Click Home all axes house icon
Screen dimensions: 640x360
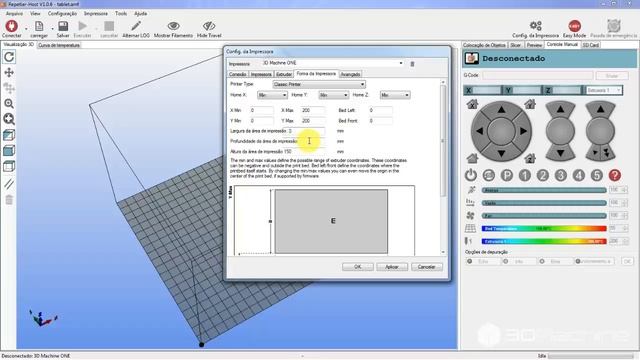[x=472, y=158]
